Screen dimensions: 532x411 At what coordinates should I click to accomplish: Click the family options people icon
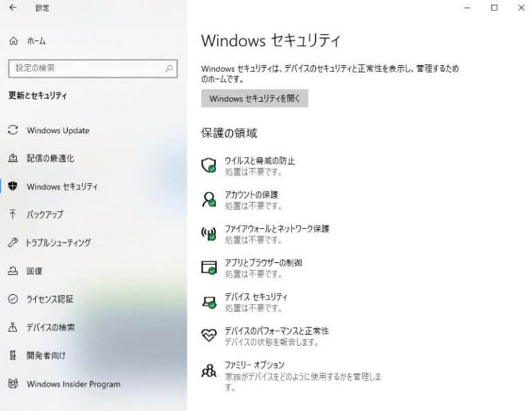(x=209, y=371)
